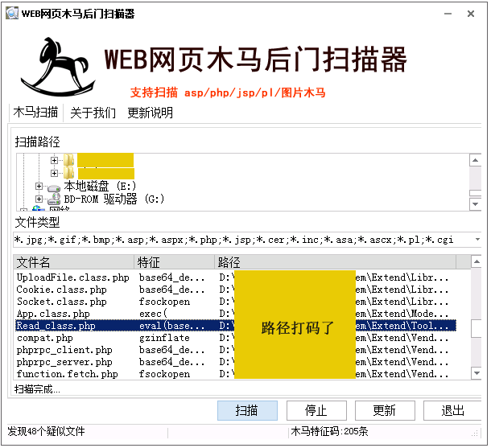Open the 关于我们 tab
Viewport: 491px width, 448px height.
coord(93,113)
